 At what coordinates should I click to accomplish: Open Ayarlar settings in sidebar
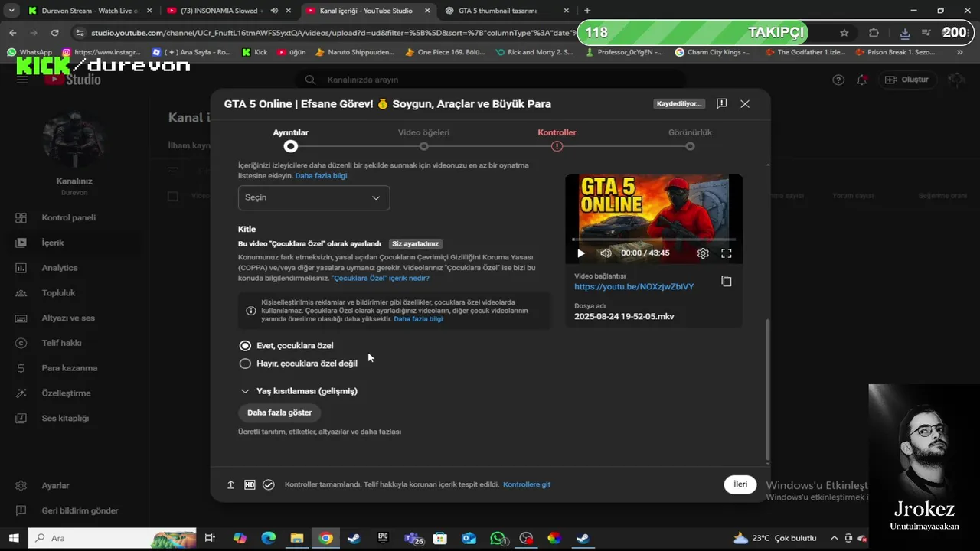[55, 485]
